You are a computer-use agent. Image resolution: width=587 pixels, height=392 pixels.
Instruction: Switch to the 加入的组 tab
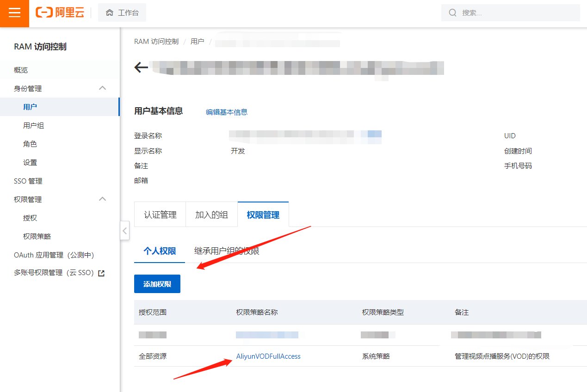[211, 214]
